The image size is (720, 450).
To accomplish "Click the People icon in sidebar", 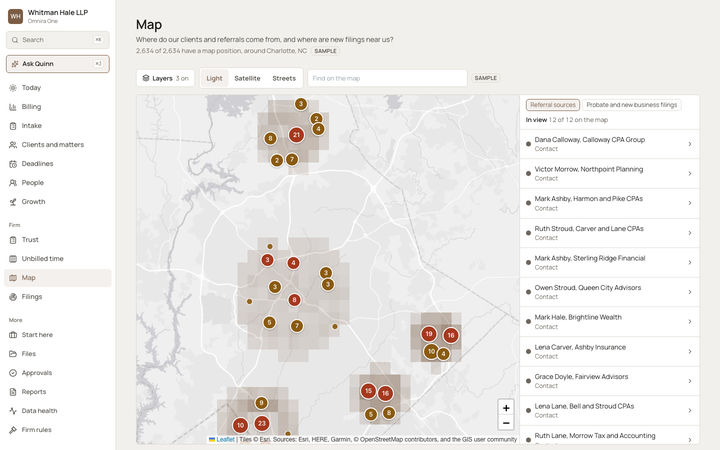I will click(13, 183).
